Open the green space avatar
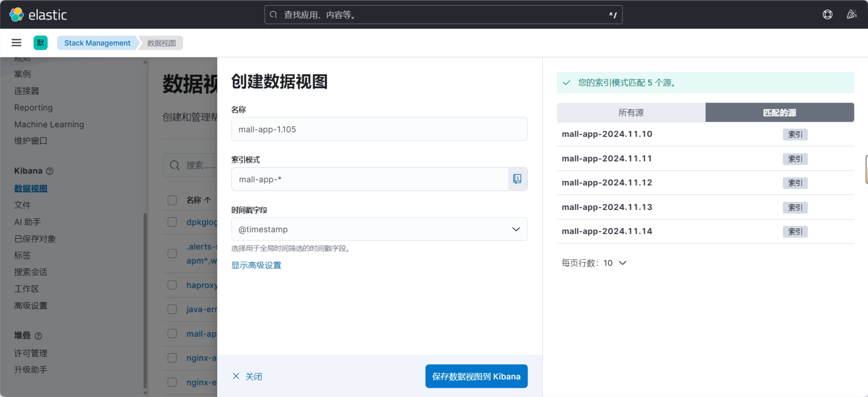The width and height of the screenshot is (868, 397). pos(40,43)
